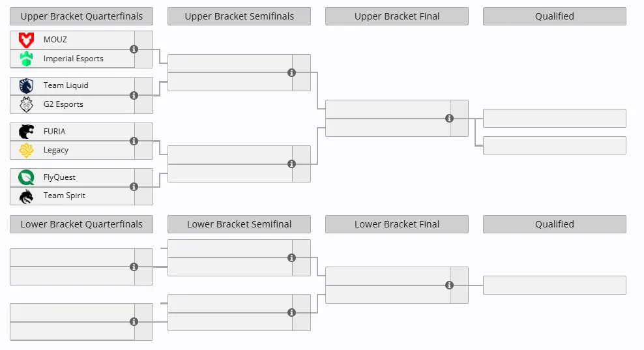Click the Lower Bracket Semifinal header
Screen dimensions: 644x350
click(239, 224)
